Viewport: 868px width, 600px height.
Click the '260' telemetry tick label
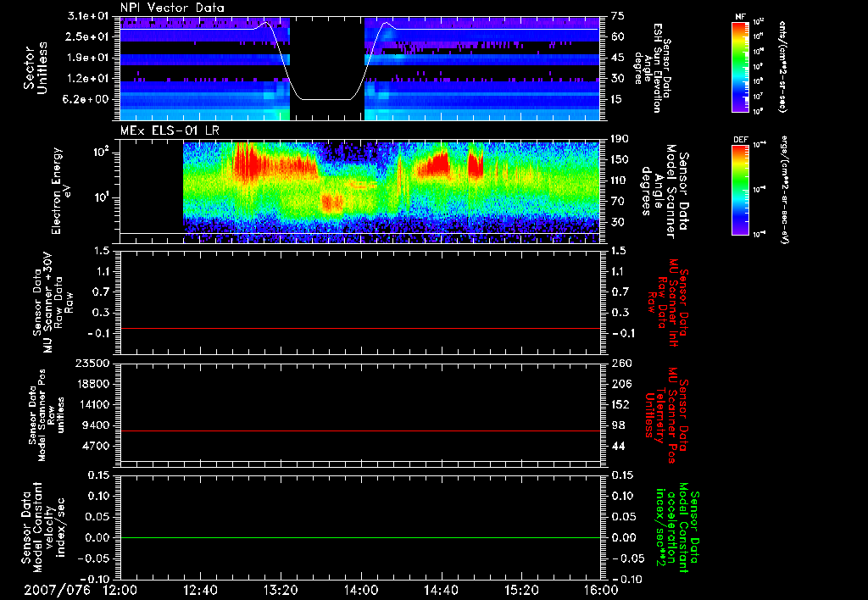pos(620,364)
